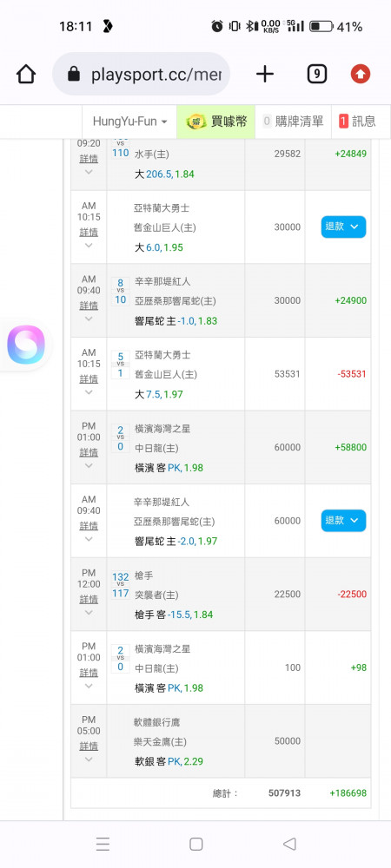Open the HungYu-Fun account dropdown

click(x=129, y=122)
